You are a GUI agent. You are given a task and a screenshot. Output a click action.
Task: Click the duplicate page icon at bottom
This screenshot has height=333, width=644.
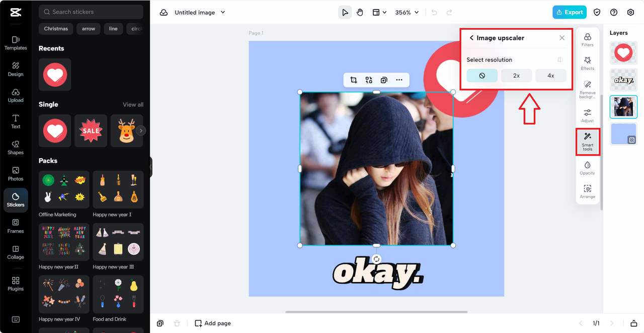click(x=160, y=323)
